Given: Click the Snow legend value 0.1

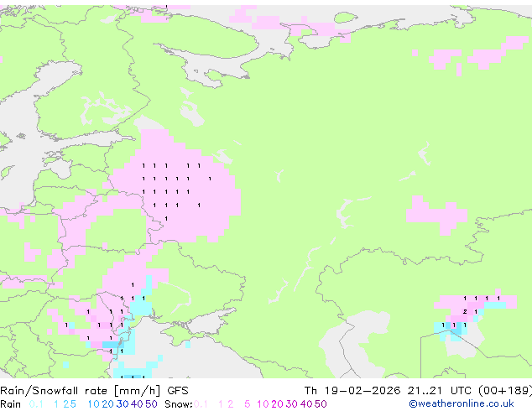Looking at the screenshot, I should 201,404.
